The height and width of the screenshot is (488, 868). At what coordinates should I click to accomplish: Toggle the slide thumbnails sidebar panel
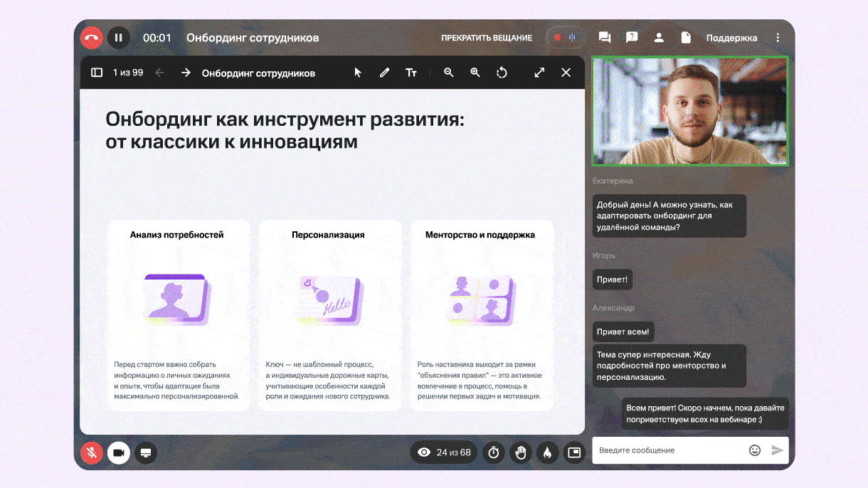pos(97,73)
